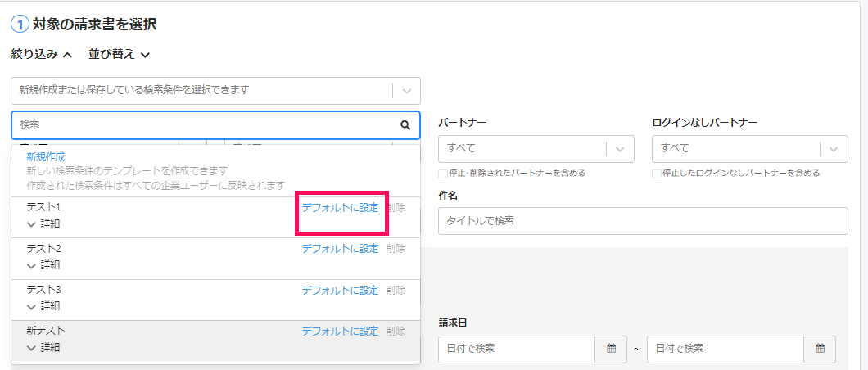Image resolution: width=868 pixels, height=370 pixels.
Task: Check 停止・削除されたパートナーを含める
Action: click(443, 174)
